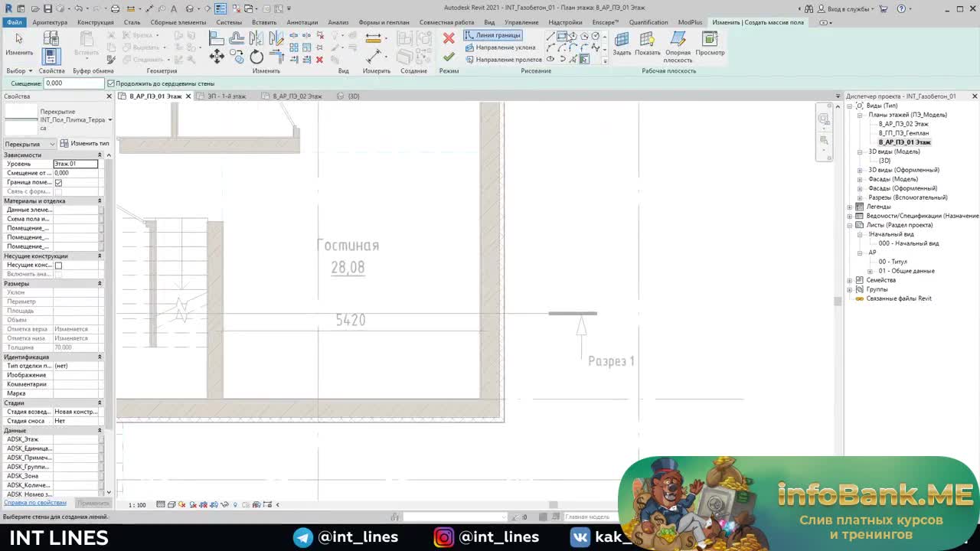This screenshot has width=980, height=551.
Task: Open the 'Справка по свойствам' link
Action: point(35,503)
